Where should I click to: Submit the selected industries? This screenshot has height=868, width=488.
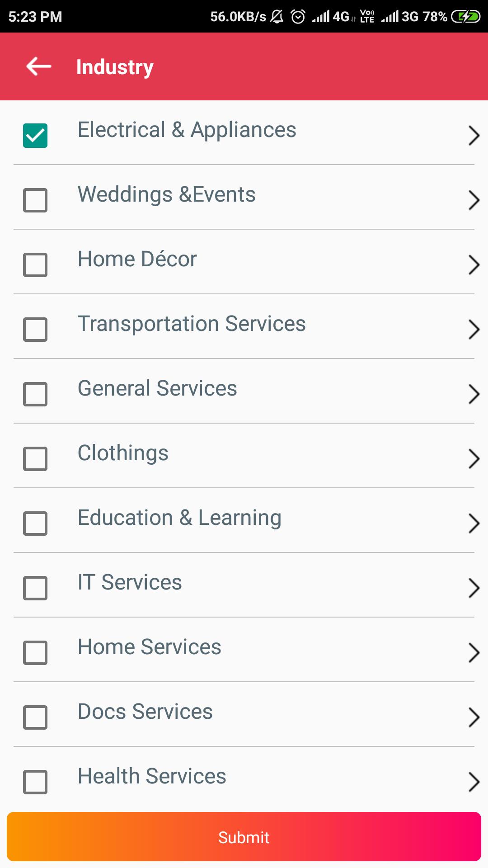[x=244, y=837]
